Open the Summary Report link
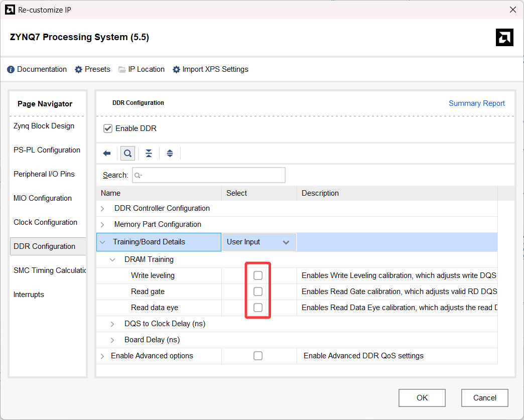This screenshot has height=420, width=524. [476, 103]
